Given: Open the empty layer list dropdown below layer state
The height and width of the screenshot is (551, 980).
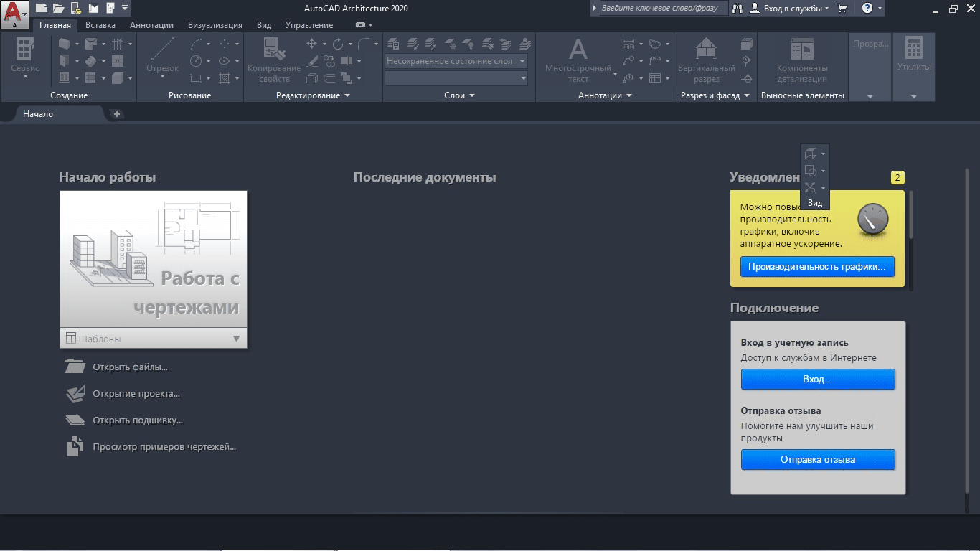Looking at the screenshot, I should [x=456, y=78].
